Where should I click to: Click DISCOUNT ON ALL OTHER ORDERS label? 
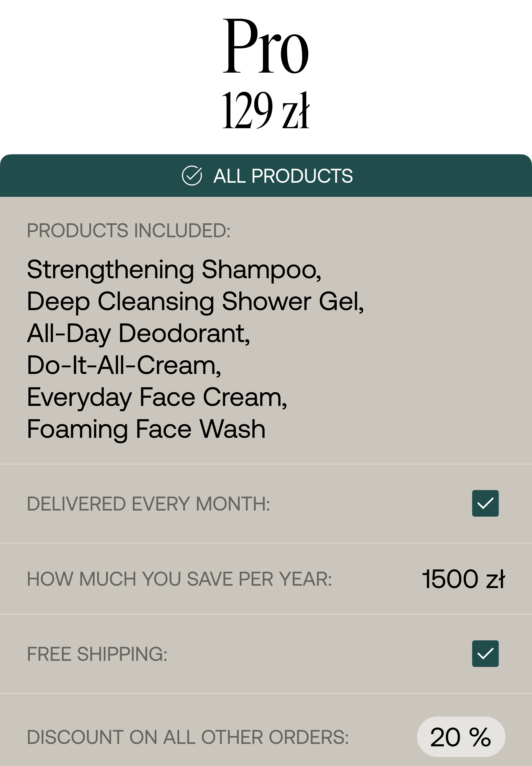click(188, 737)
